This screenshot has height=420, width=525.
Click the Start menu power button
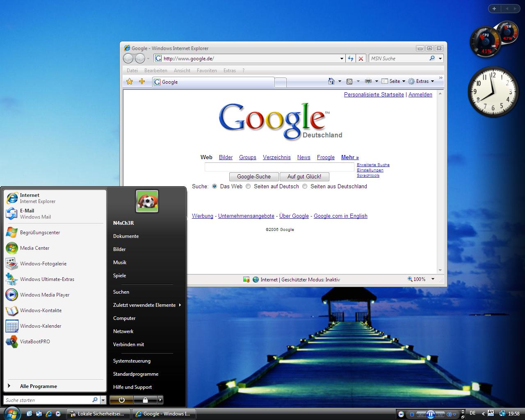pyautogui.click(x=121, y=400)
